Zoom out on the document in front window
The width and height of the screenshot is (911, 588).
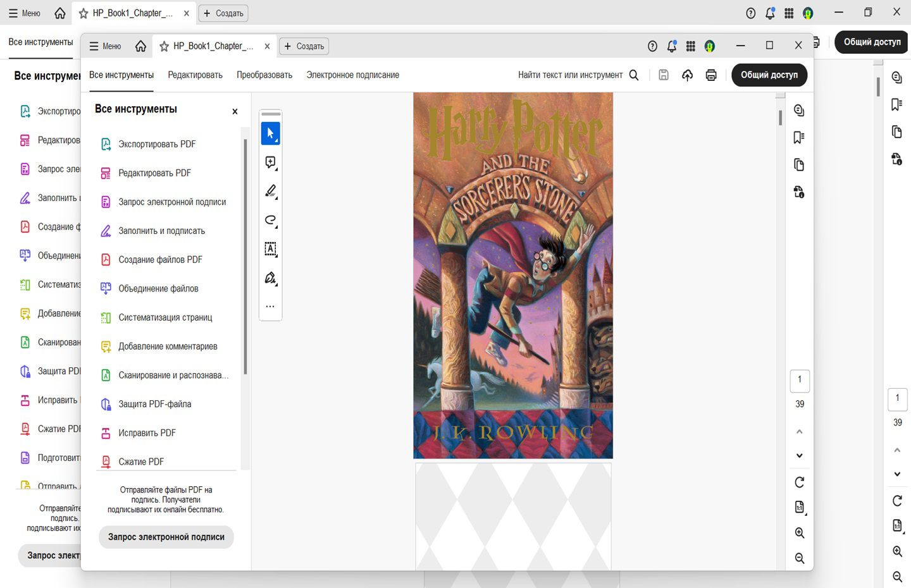click(x=800, y=558)
